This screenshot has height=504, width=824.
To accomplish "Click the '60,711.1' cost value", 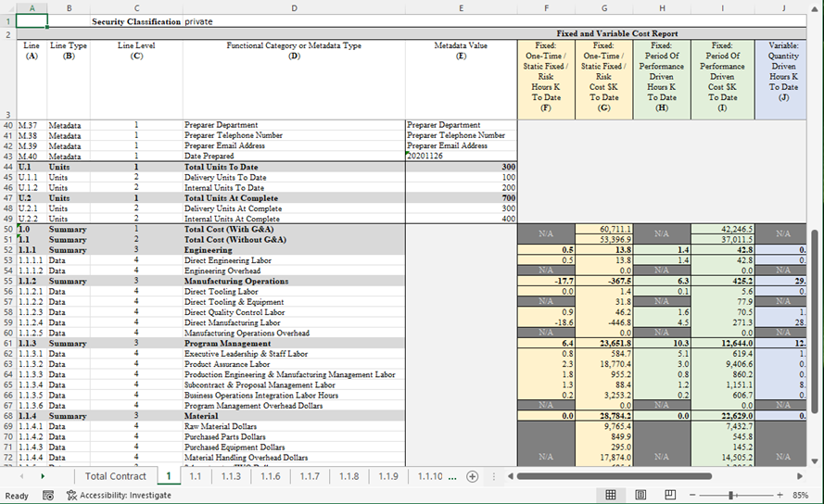I will coord(603,229).
